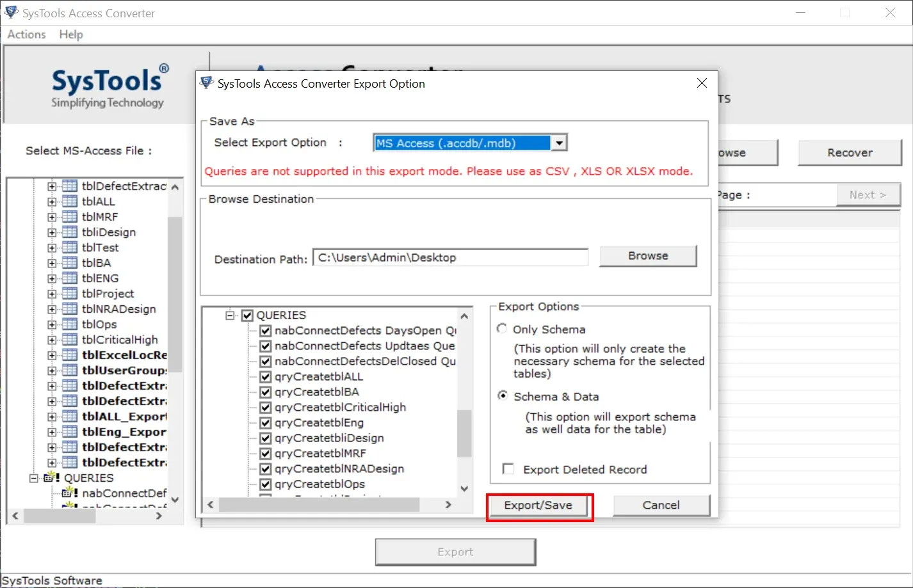Click the left tree vertical scrollbar thumb
This screenshot has width=913, height=588.
click(x=175, y=294)
